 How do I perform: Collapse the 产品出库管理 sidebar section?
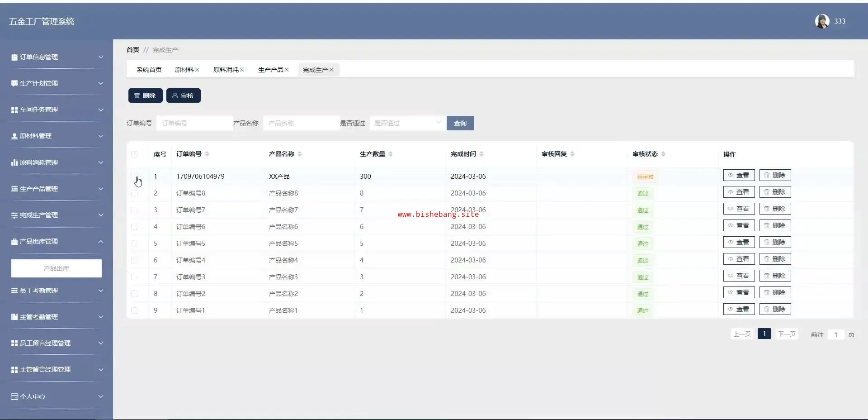57,242
